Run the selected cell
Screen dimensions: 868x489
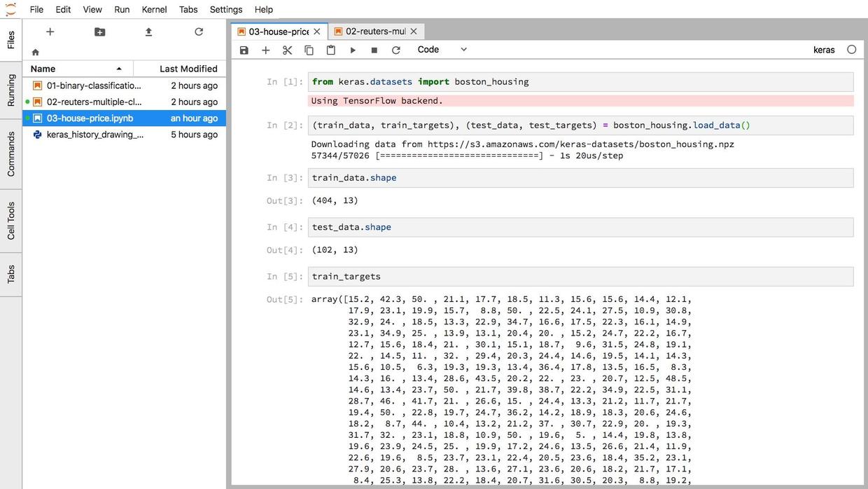click(353, 50)
